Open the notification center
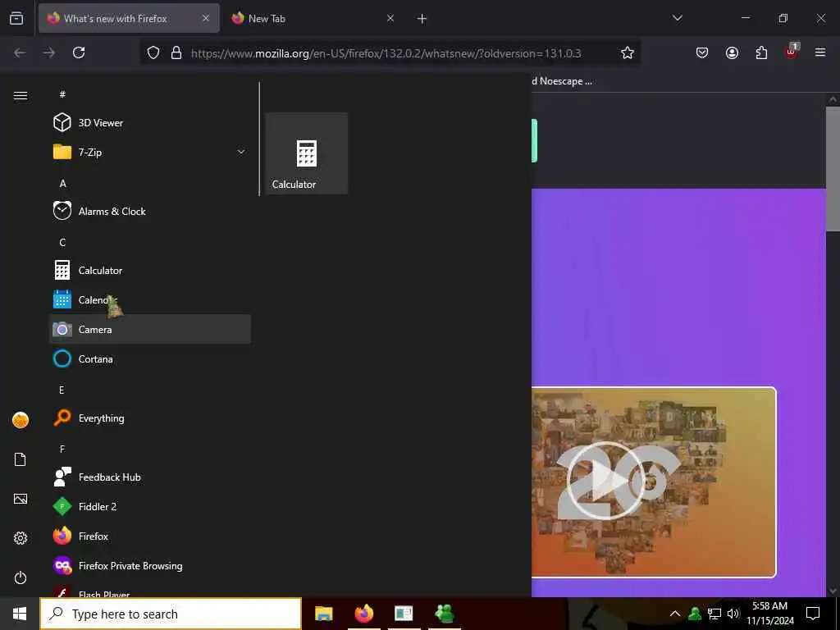This screenshot has height=630, width=840. coord(813,614)
